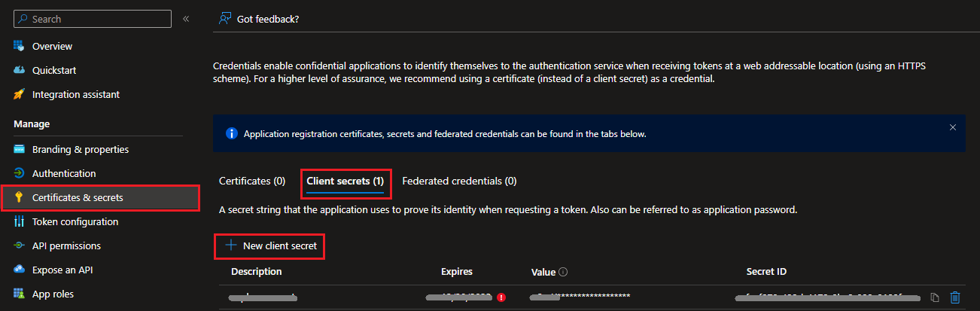This screenshot has height=311, width=980.
Task: Copy the Secret ID to clipboard
Action: click(x=935, y=297)
